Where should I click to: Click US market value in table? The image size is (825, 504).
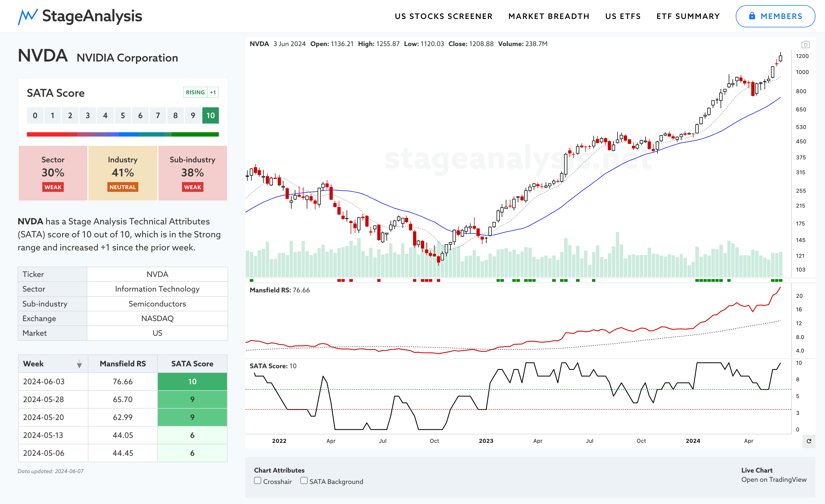click(x=157, y=333)
